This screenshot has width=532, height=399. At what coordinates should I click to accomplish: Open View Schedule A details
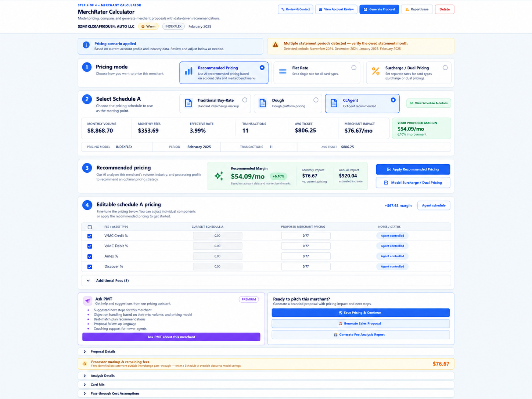[429, 103]
